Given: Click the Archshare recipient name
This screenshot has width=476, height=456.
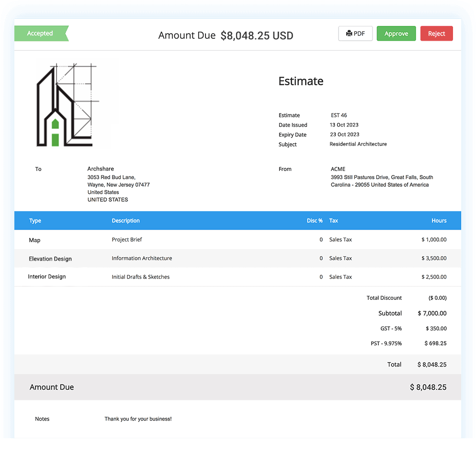Looking at the screenshot, I should pyautogui.click(x=100, y=169).
